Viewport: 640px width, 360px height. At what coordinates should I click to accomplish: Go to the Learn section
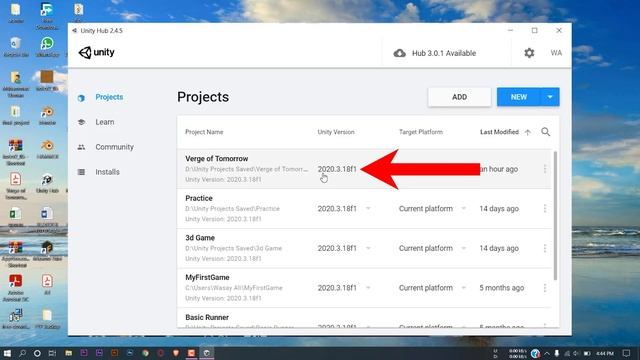click(x=104, y=122)
